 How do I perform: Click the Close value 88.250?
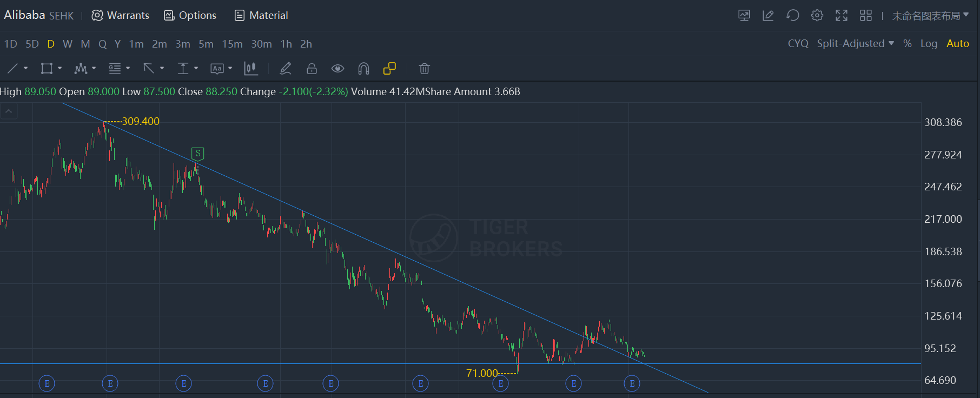(x=221, y=92)
